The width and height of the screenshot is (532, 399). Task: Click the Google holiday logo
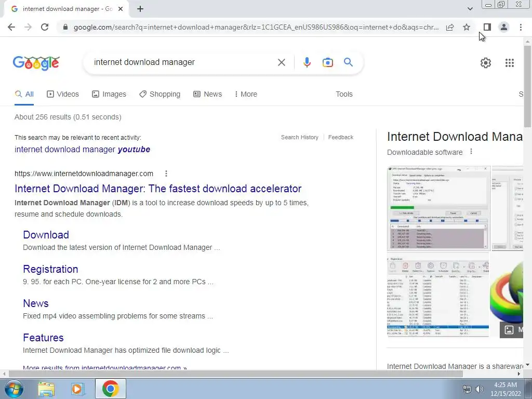tap(36, 63)
